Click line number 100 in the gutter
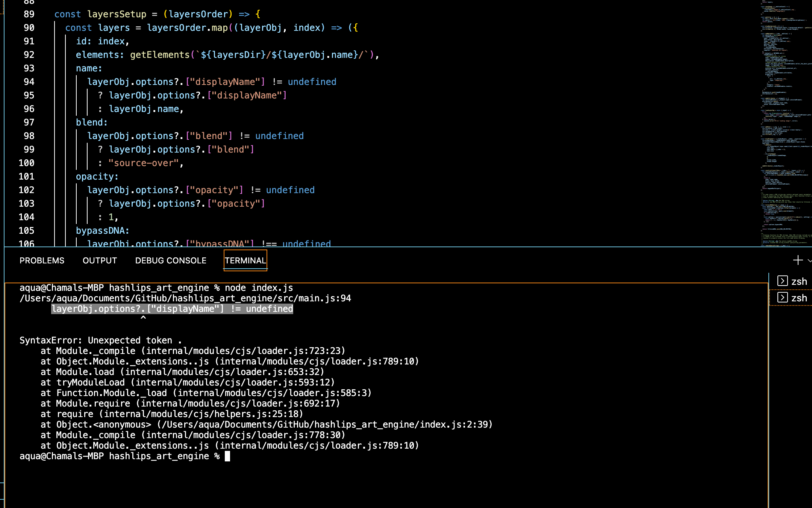 (26, 163)
